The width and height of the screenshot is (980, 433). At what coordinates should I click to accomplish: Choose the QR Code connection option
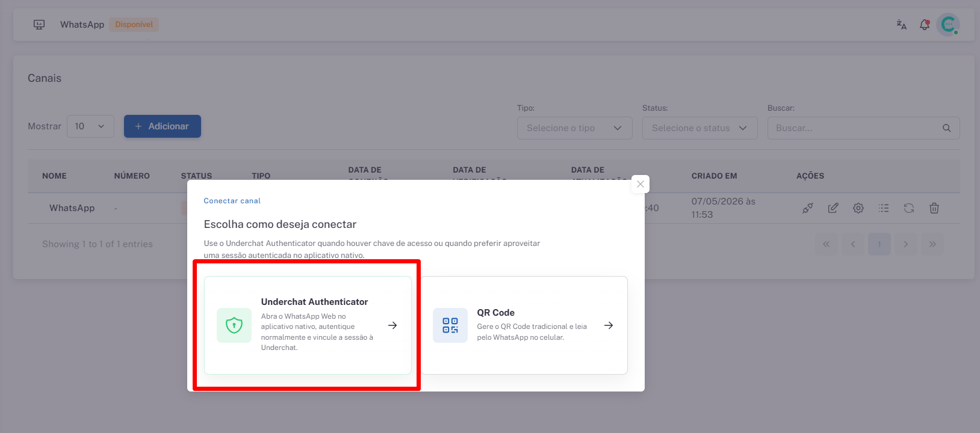524,325
